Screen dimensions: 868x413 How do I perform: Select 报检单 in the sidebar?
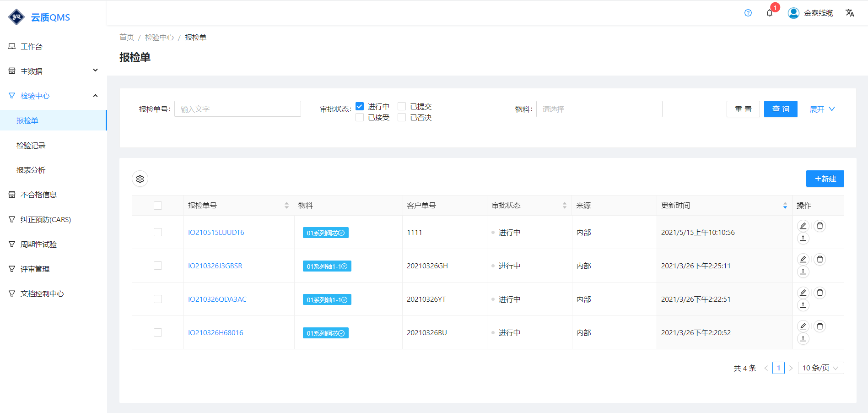tap(54, 120)
